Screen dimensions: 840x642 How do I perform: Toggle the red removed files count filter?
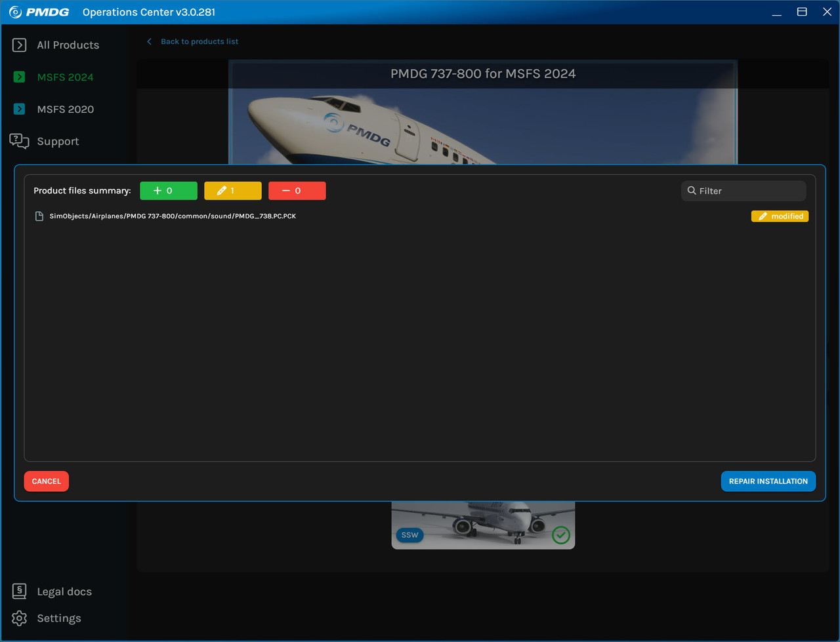pyautogui.click(x=297, y=191)
